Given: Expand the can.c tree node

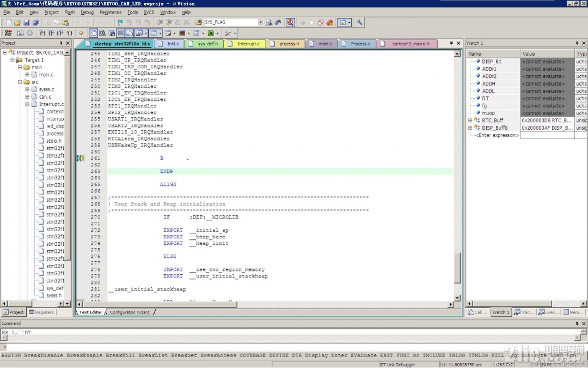Looking at the screenshot, I should (x=27, y=96).
